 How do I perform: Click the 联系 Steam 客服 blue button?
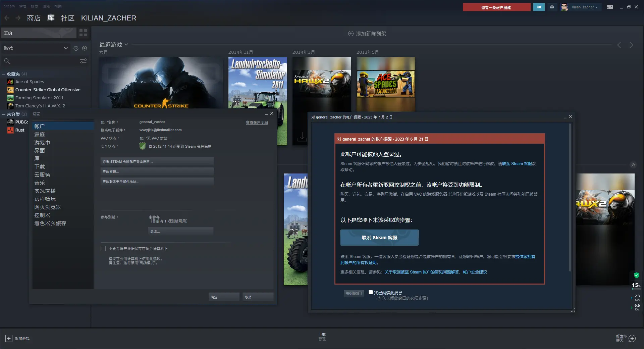click(379, 238)
